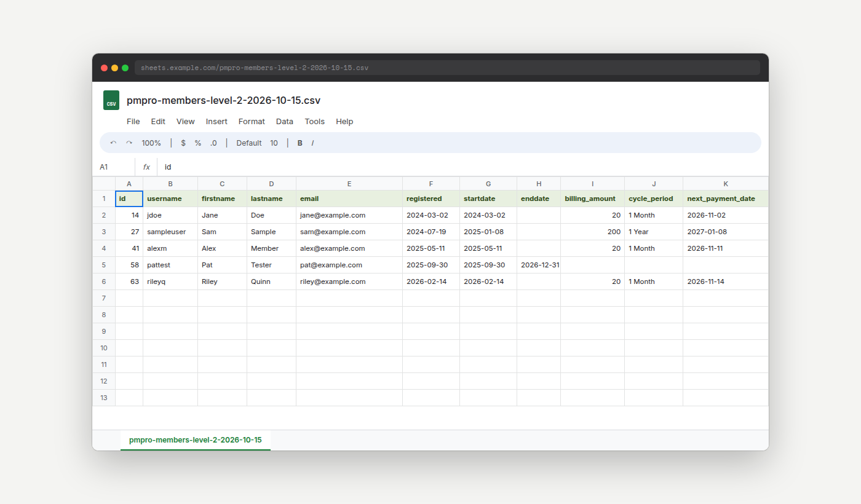Apply currency format with $ button
The height and width of the screenshot is (504, 861).
[x=183, y=143]
